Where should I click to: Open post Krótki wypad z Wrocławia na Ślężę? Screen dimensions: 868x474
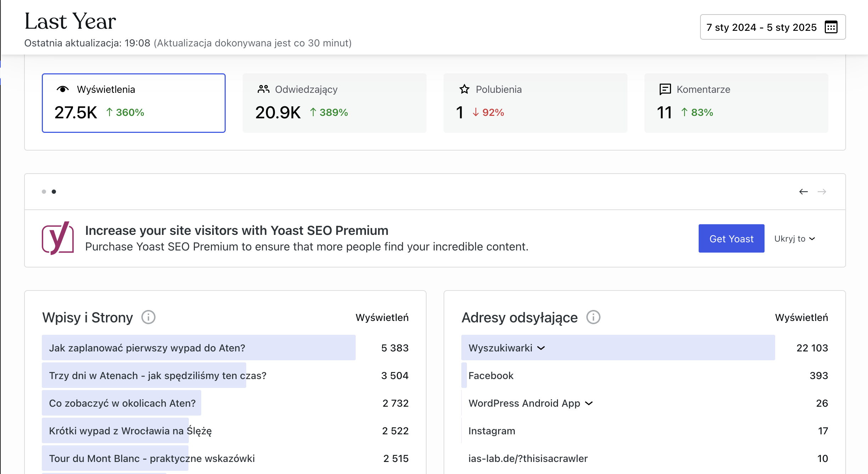pos(130,431)
